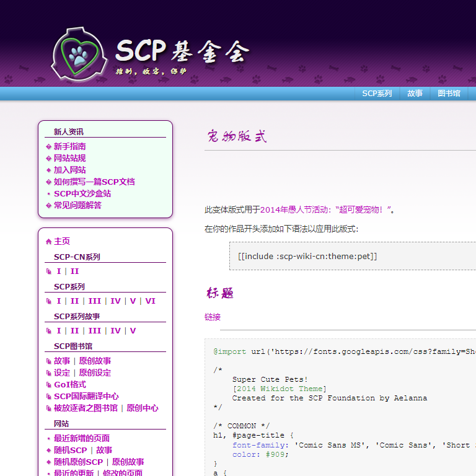
Task: Open 最近新增的页面 link
Action: (81, 438)
